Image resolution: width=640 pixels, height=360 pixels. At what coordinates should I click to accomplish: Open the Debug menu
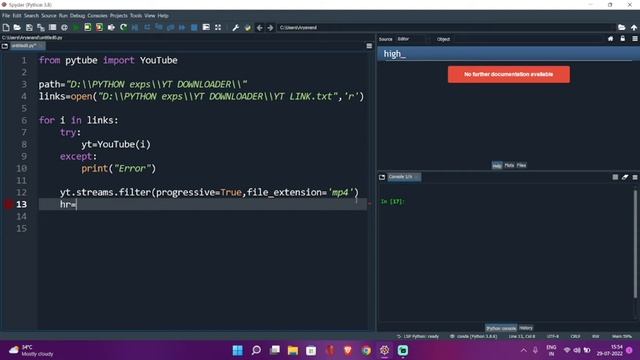[77, 16]
